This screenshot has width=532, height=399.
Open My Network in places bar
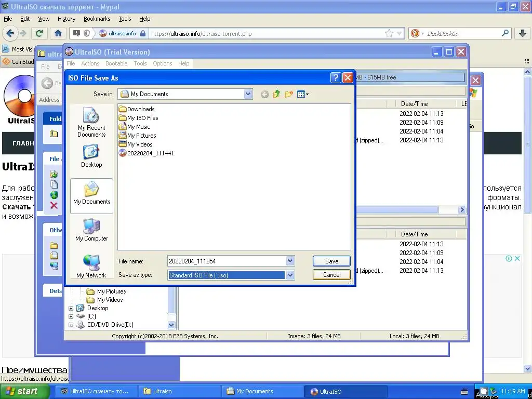(91, 267)
